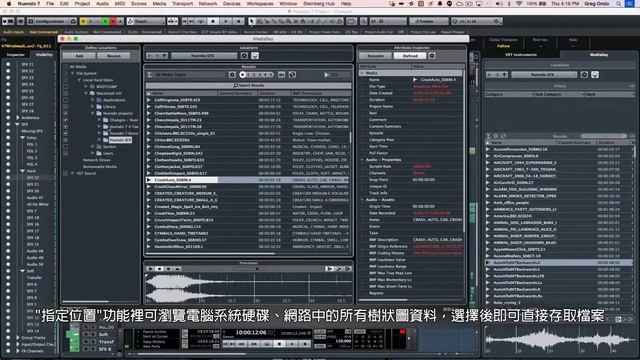
Task: Click the shuffle results icon in Results toolbar
Action: click(x=292, y=75)
